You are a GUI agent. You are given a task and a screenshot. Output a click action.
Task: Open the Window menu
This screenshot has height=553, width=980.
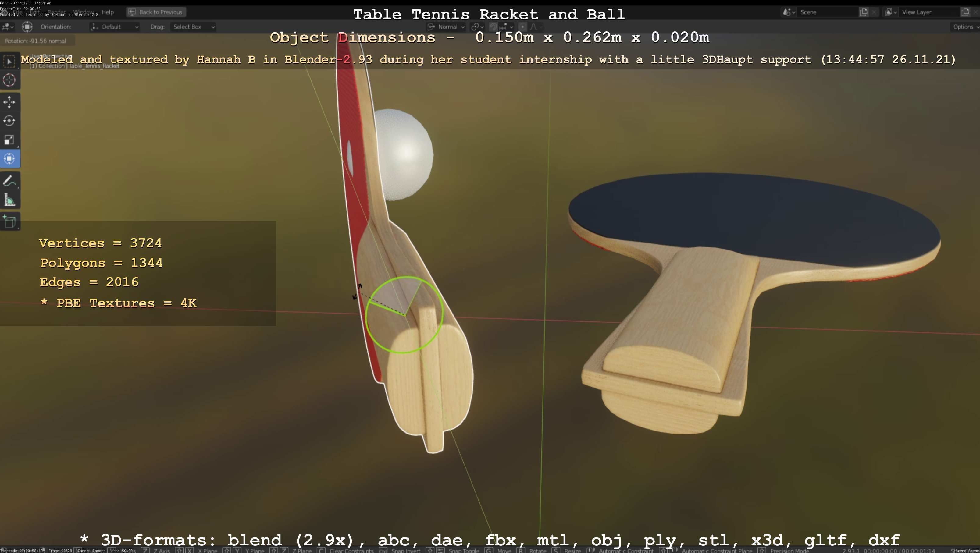[x=83, y=12]
